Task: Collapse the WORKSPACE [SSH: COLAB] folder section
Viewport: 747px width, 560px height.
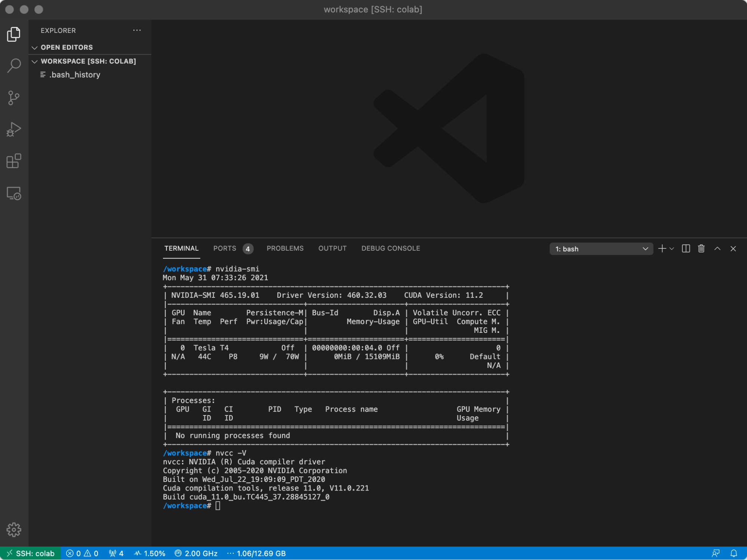Action: (x=90, y=61)
